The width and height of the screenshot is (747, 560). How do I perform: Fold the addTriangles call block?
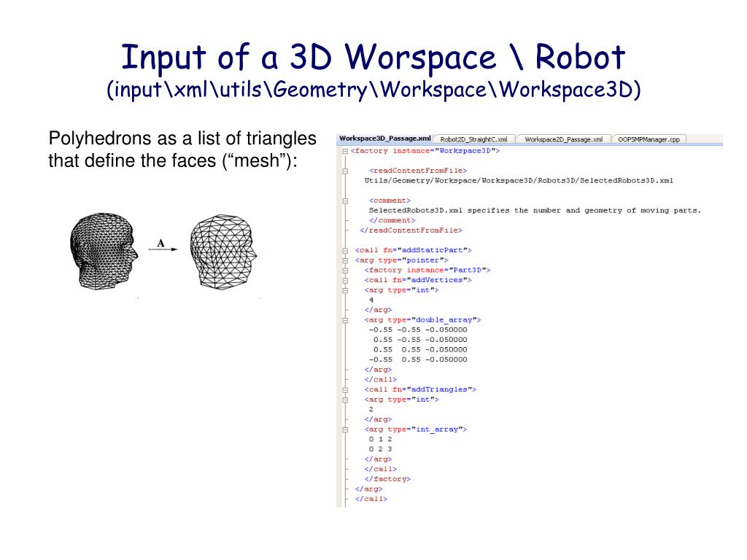[345, 389]
